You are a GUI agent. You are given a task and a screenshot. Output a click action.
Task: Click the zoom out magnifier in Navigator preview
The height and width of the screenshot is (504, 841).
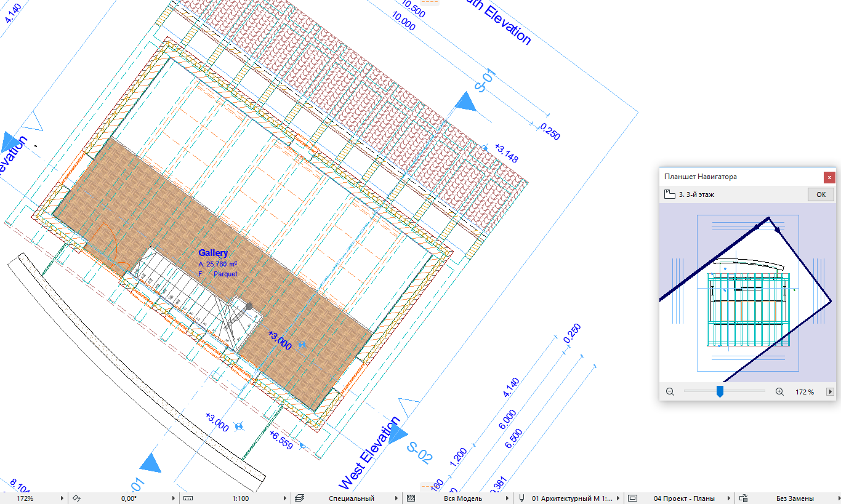670,391
